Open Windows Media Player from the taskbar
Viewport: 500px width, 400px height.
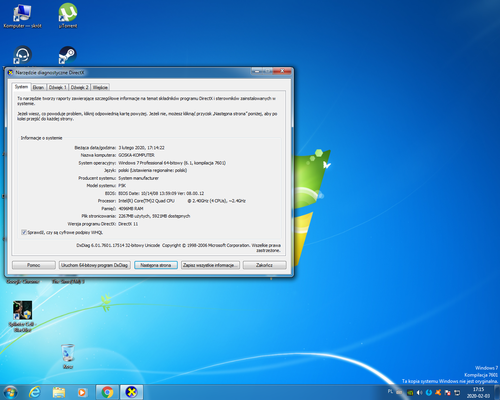82,392
